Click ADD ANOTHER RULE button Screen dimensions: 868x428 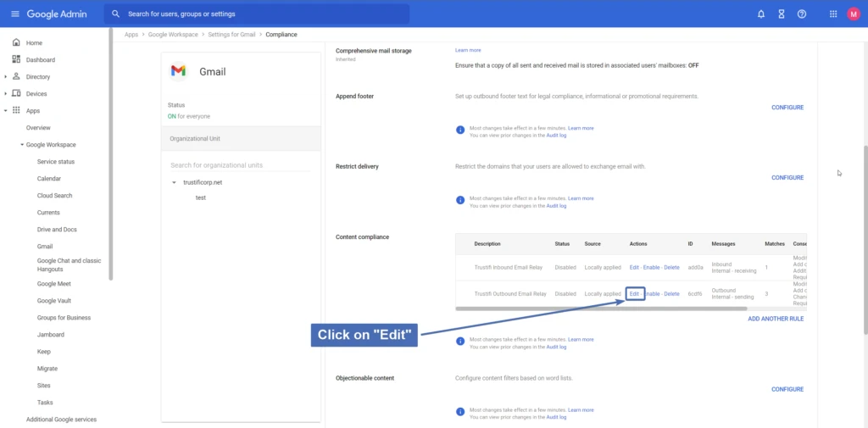pos(775,319)
